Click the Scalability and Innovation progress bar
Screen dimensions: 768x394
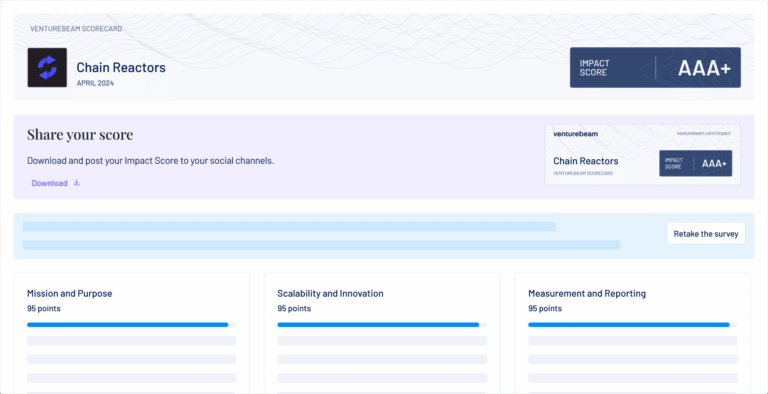(x=382, y=324)
